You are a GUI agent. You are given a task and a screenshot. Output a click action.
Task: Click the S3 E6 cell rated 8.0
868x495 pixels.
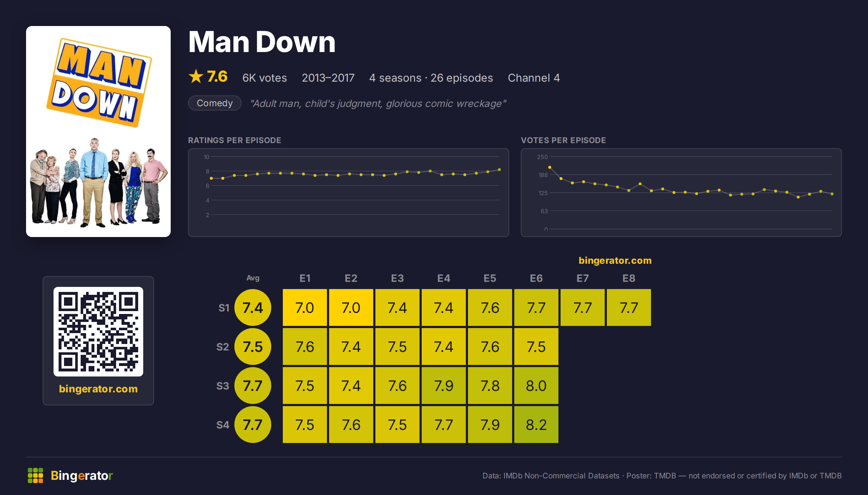[x=536, y=386]
